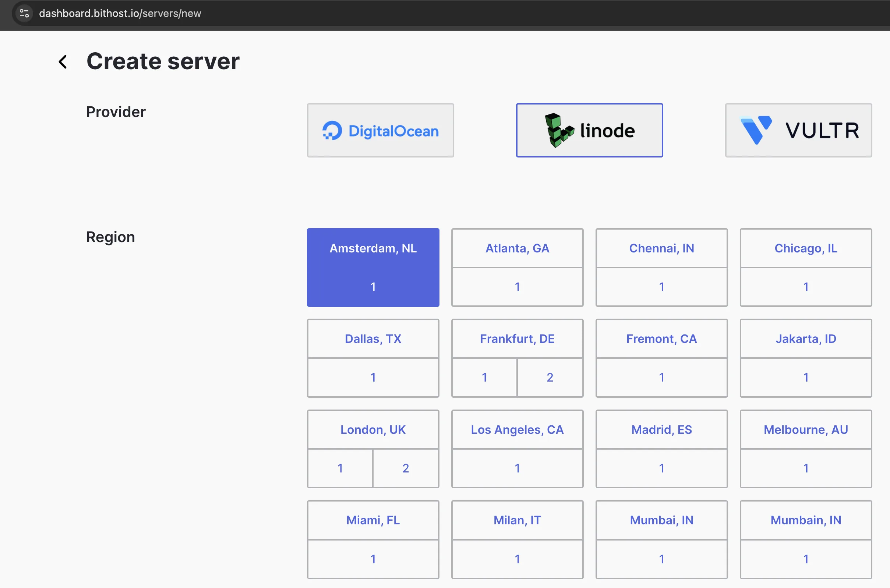Select datacenter 2 under Frankfurt, DE
890x588 pixels.
point(550,377)
